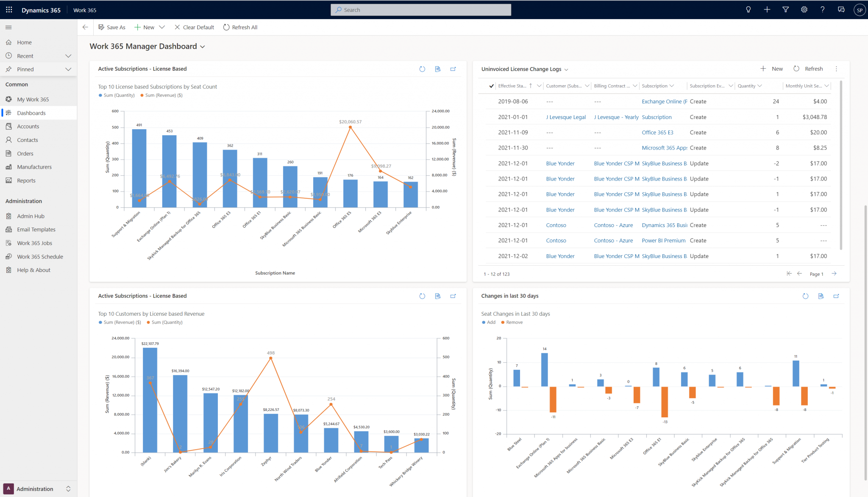This screenshot has height=497, width=868.
Task: Open the app launcher waffle icon
Action: click(x=9, y=10)
